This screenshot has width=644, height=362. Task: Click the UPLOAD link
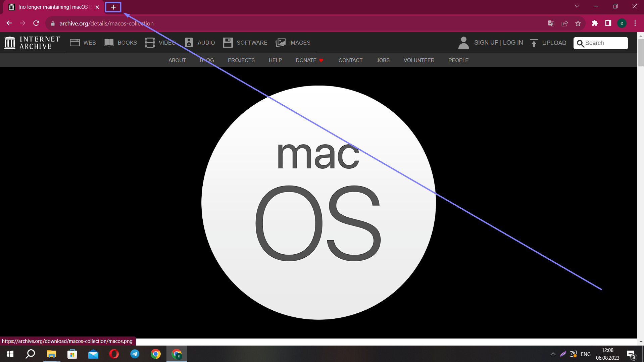[x=554, y=43]
